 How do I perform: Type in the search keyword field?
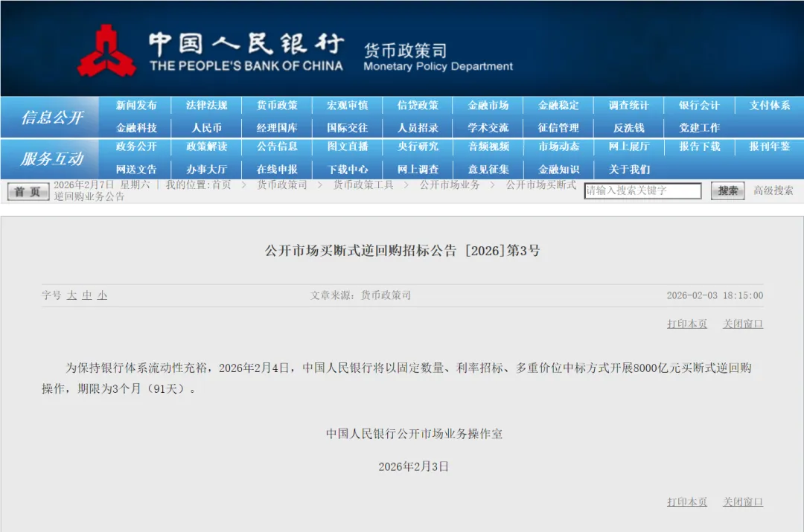click(642, 191)
